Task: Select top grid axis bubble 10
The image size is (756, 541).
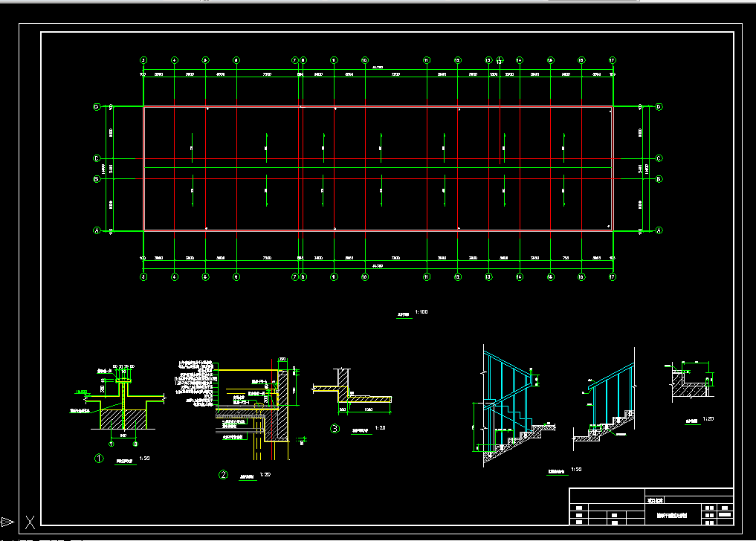Action: (364, 60)
